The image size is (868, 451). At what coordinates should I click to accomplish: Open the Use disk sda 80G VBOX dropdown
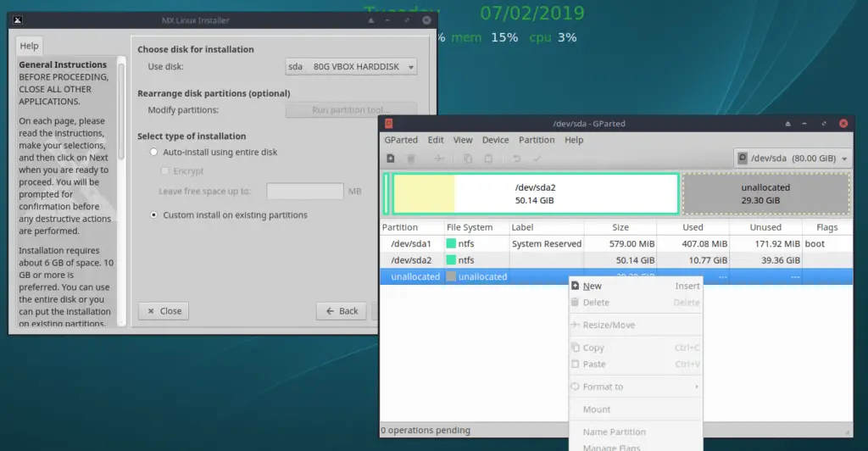[x=351, y=66]
